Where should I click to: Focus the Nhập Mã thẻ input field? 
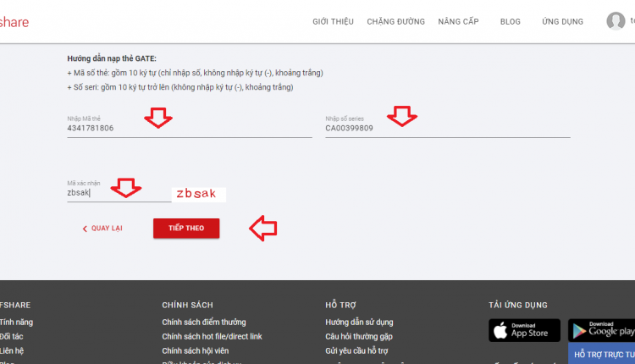point(190,128)
